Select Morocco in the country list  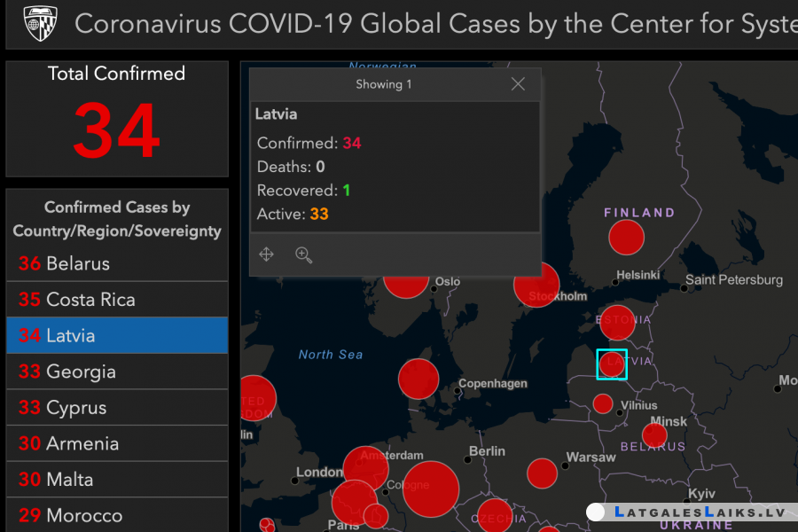(x=117, y=515)
